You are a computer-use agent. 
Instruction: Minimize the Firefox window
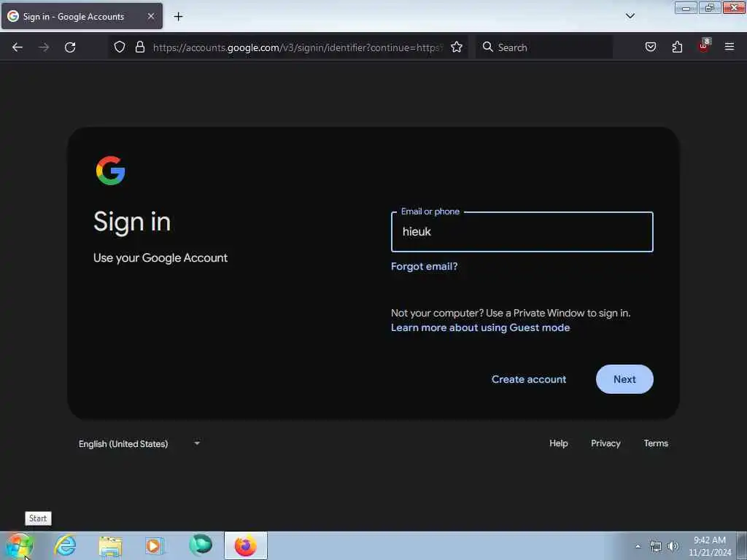[686, 7]
